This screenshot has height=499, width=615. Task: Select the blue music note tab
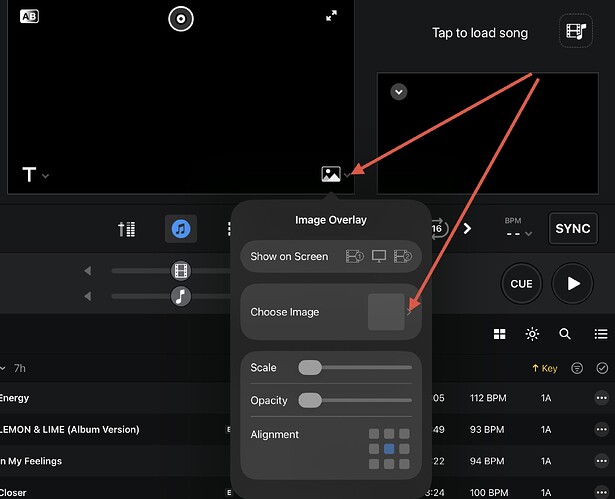point(180,229)
